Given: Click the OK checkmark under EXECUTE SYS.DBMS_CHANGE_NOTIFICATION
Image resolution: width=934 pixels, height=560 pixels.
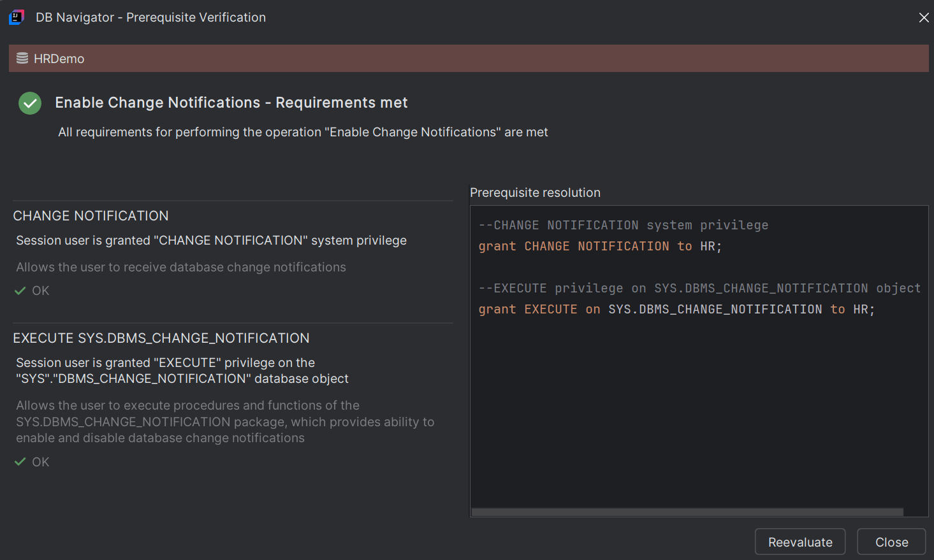Looking at the screenshot, I should pos(21,461).
